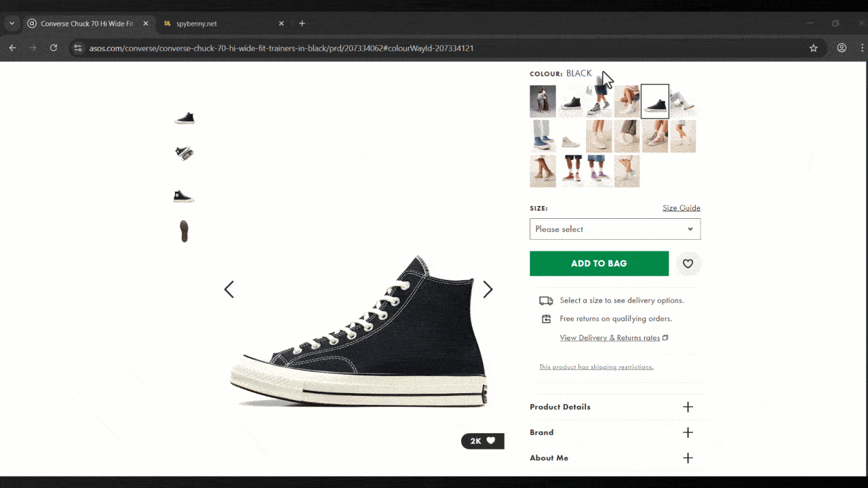The width and height of the screenshot is (868, 488).
Task: Click the Add to Bag button
Action: 599,264
